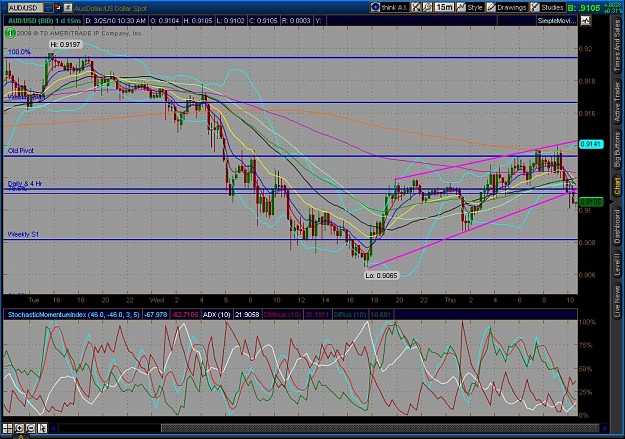Click the DIMinus (10) study label

(x=282, y=315)
